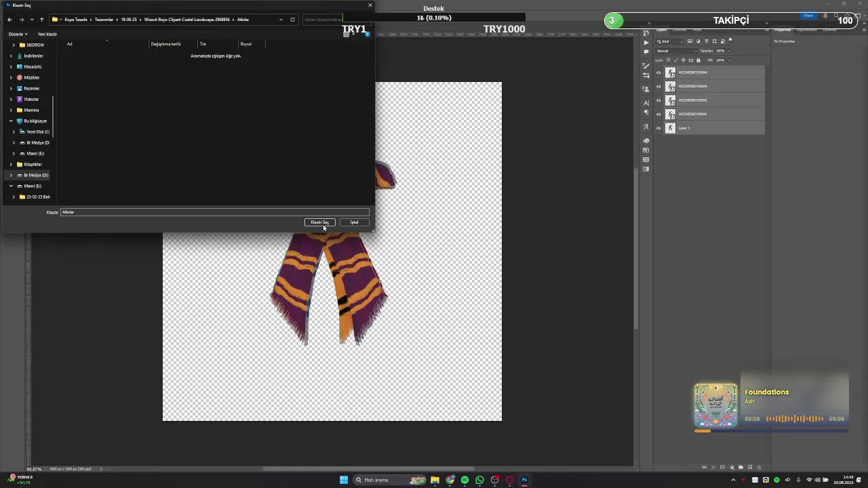Image resolution: width=868 pixels, height=488 pixels.
Task: Open the Normal blend mode dropdown
Action: click(677, 51)
